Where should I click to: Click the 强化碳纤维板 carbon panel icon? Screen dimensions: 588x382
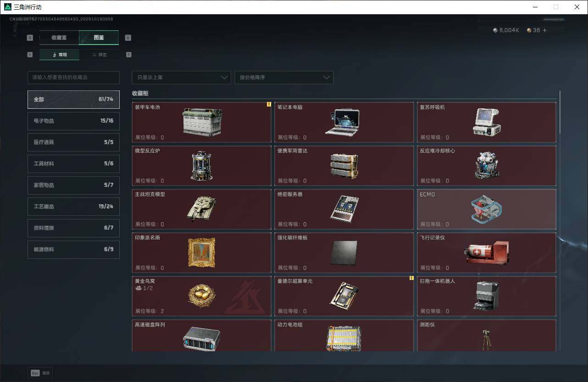click(x=344, y=253)
